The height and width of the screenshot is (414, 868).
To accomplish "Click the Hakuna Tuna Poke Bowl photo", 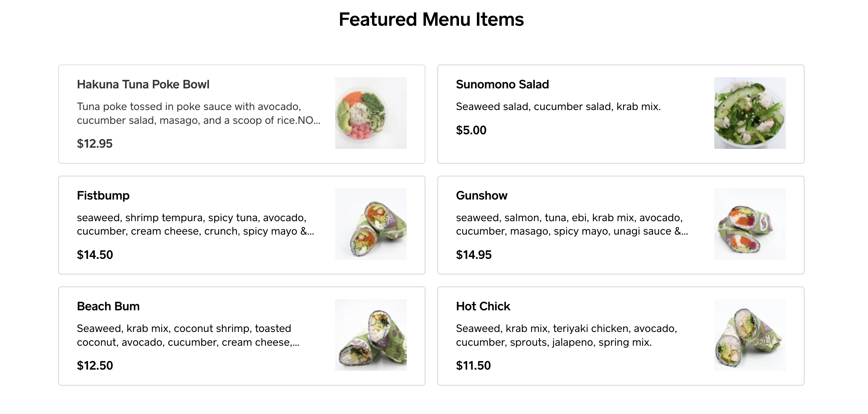I will coord(371,113).
